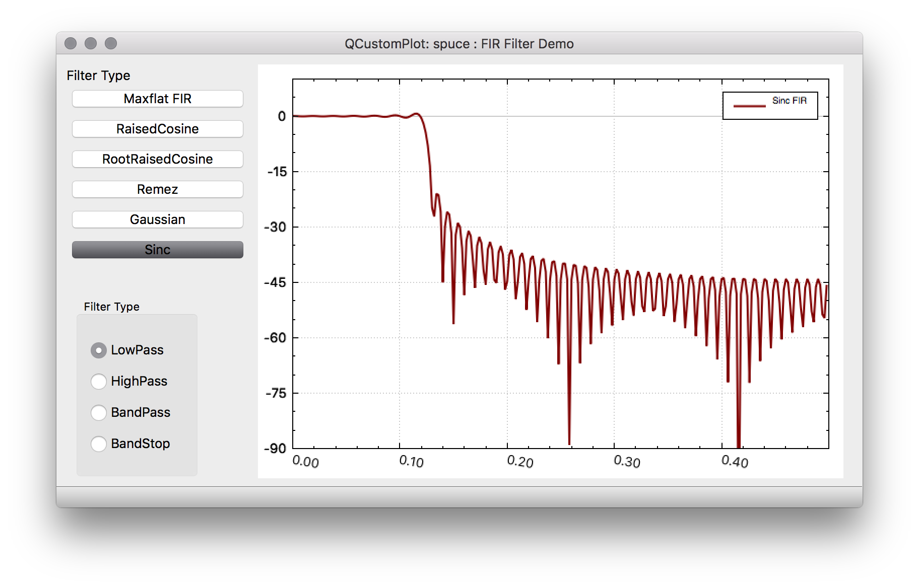Click the window's zoom button
The image size is (919, 588).
coord(111,44)
